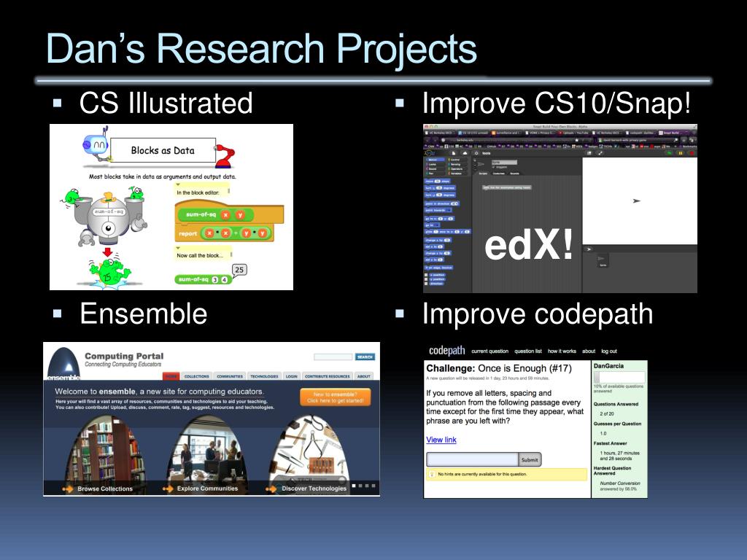Open codepath how it works link
747x560 pixels.
[x=562, y=351]
